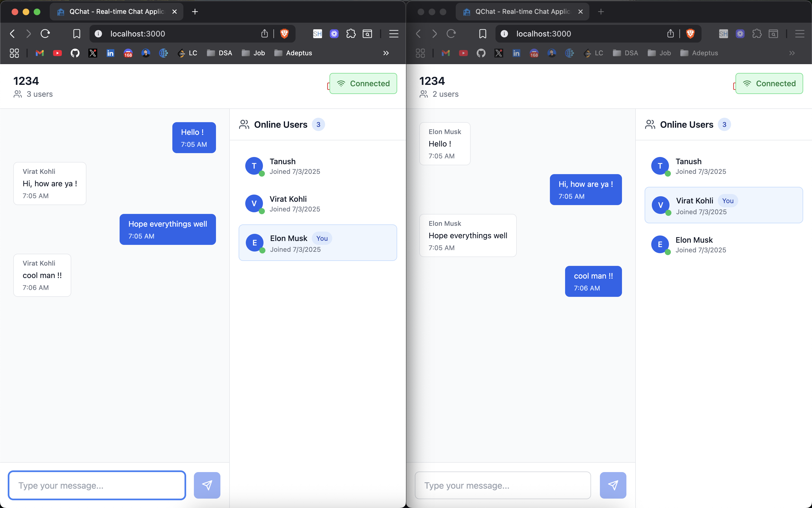The width and height of the screenshot is (812, 508).
Task: Open the GitHub bookmark in right browser
Action: [481, 53]
